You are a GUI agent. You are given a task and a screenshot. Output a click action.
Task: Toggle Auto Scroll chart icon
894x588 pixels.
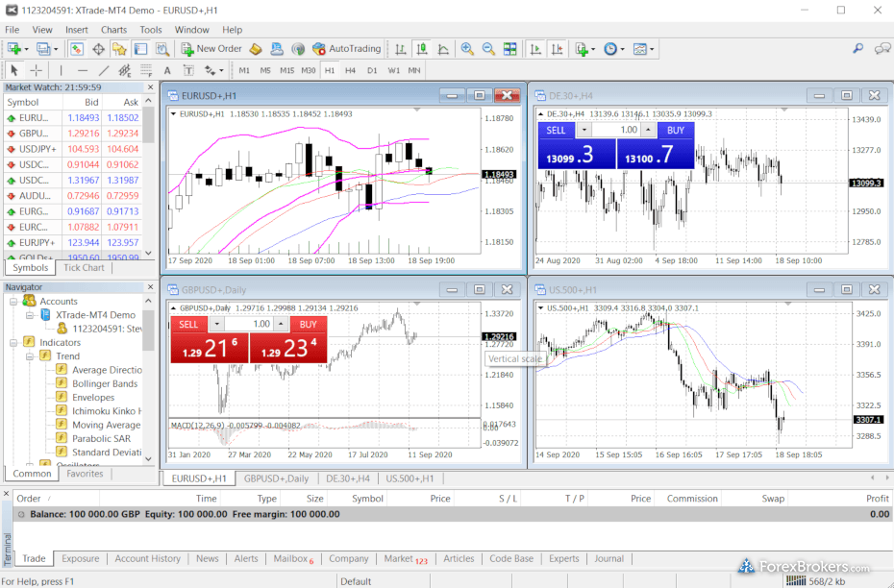point(535,49)
